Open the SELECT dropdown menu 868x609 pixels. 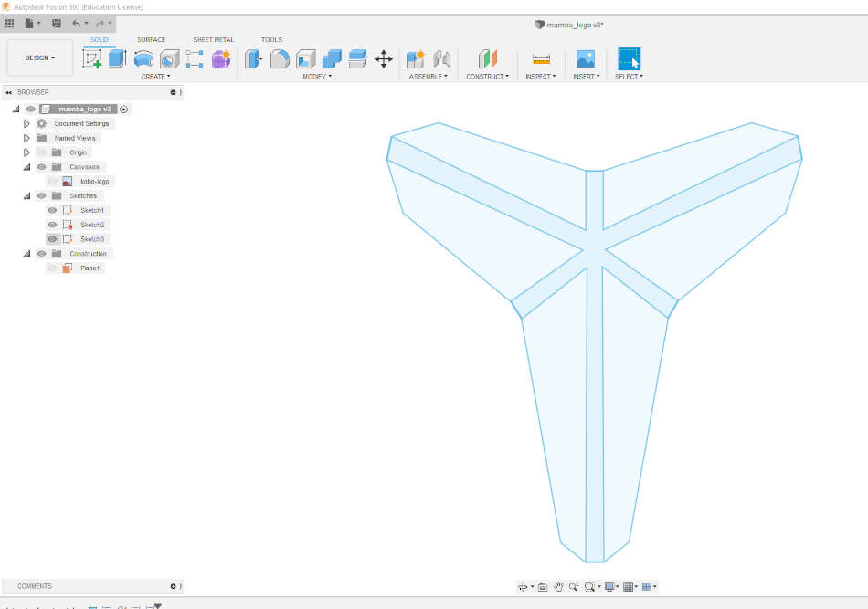click(629, 77)
